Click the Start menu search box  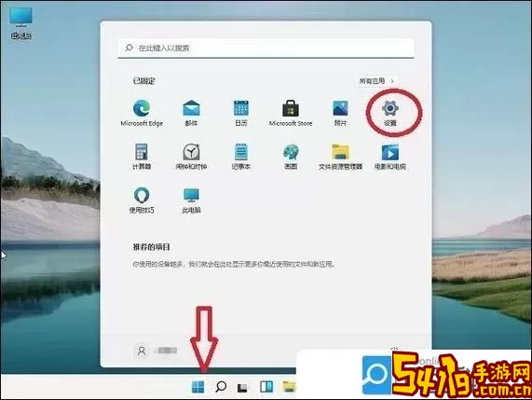tap(266, 48)
